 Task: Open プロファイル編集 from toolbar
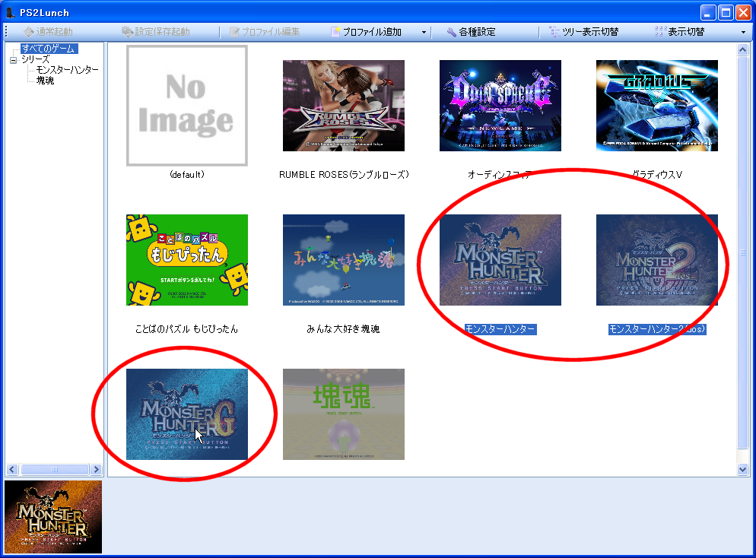pos(265,32)
